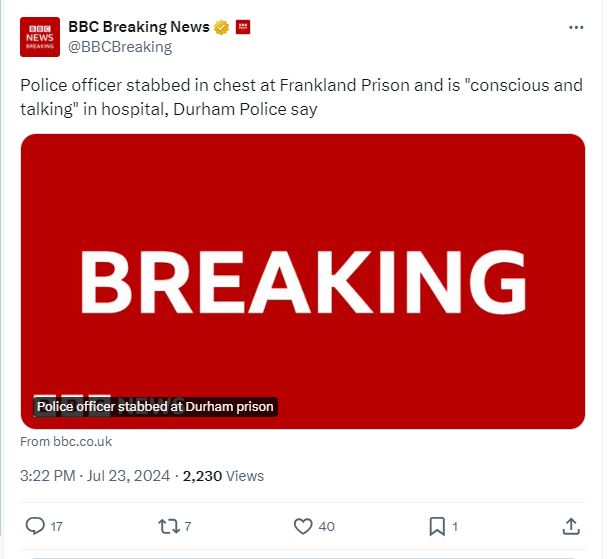This screenshot has width=607, height=559.
Task: Follow the "From bbc.co.uk" source link
Action: tap(66, 441)
